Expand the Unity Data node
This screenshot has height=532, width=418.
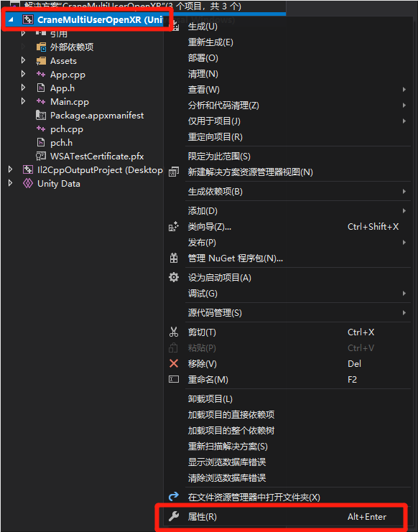pos(11,183)
